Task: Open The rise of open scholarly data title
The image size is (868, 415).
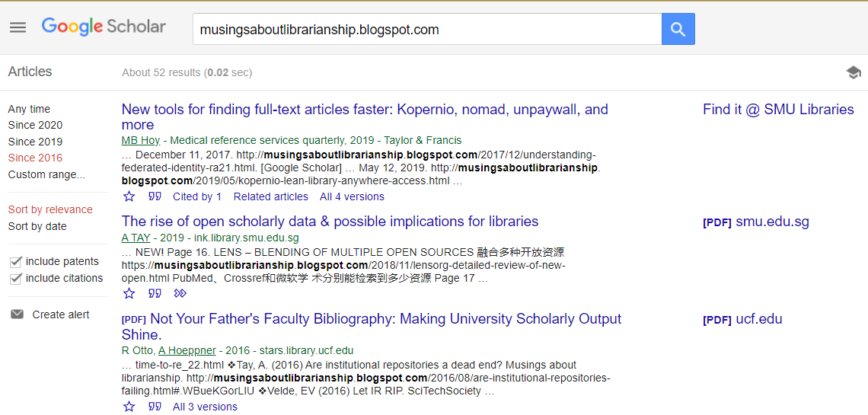Action: point(330,222)
